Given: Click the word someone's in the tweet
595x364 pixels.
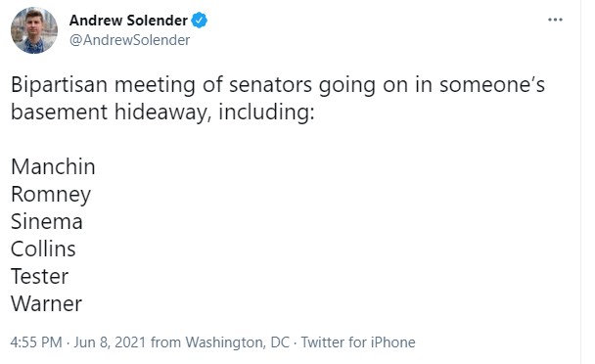Looking at the screenshot, I should [492, 85].
